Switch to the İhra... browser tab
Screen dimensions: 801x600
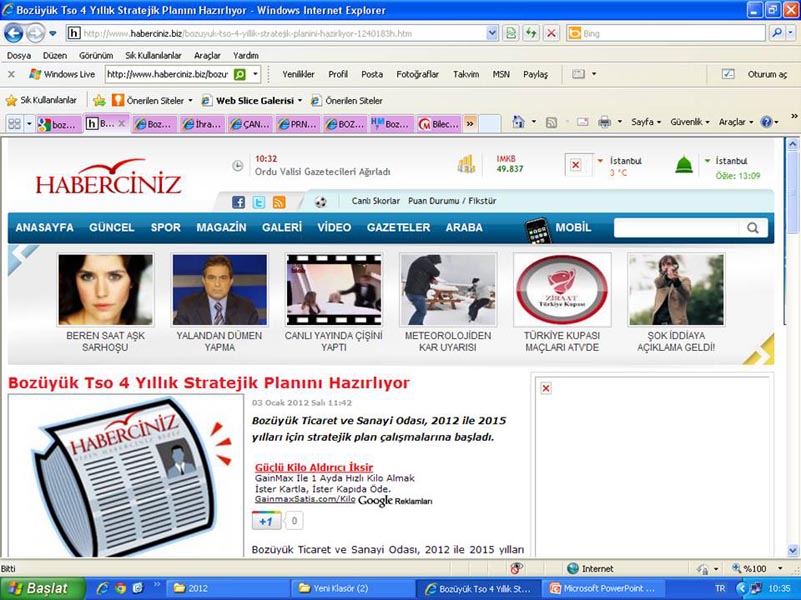click(202, 124)
